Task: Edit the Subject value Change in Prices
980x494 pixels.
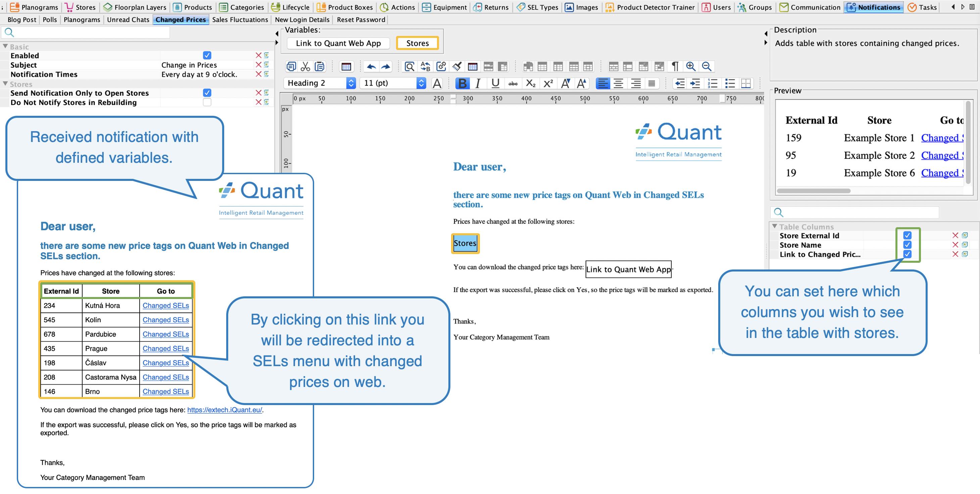Action: (x=189, y=65)
